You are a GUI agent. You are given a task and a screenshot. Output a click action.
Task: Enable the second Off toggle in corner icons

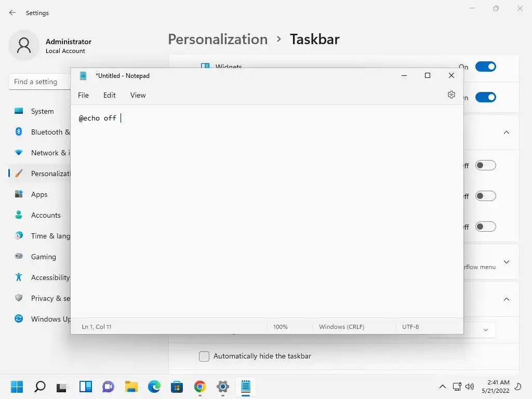(486, 196)
